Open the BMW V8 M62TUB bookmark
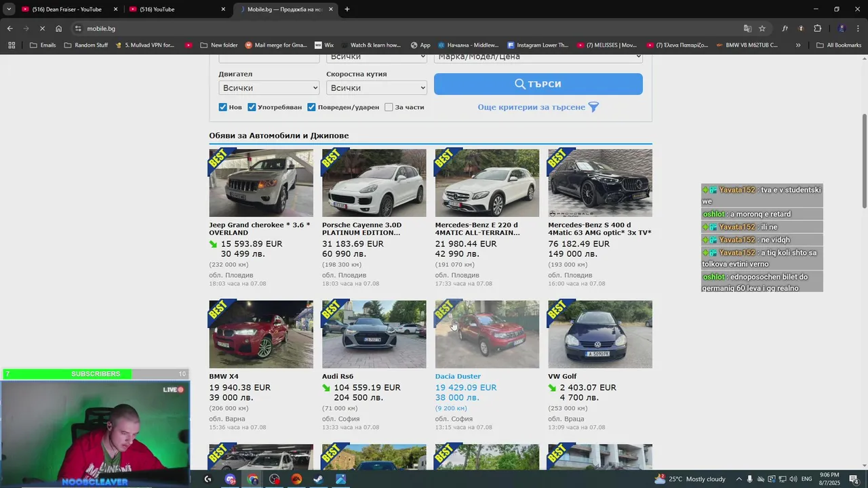This screenshot has width=868, height=488. [746, 45]
